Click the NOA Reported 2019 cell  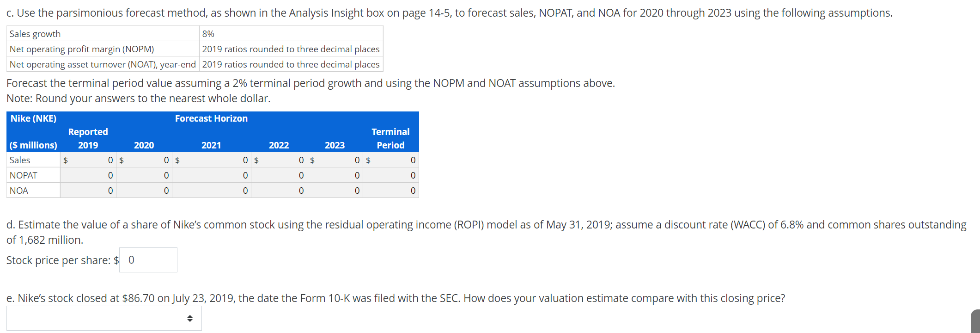(x=88, y=190)
